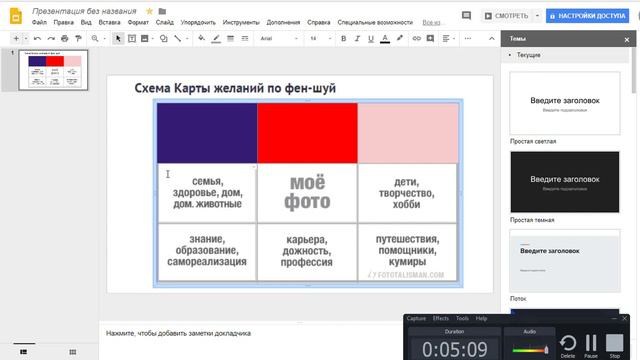This screenshot has width=640, height=360.
Task: Click the presentation title field
Action: click(84, 11)
